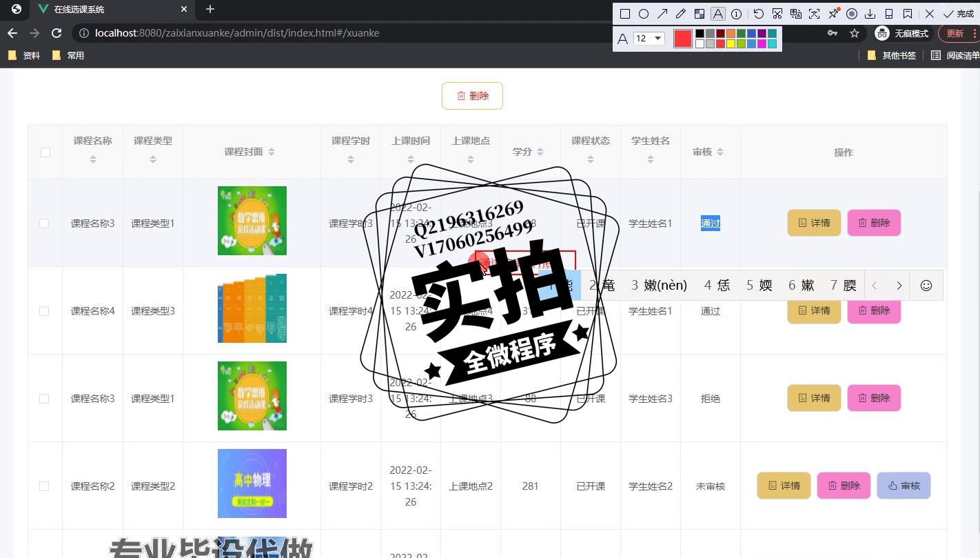
Task: Click the password key icon in address bar
Action: 833,33
